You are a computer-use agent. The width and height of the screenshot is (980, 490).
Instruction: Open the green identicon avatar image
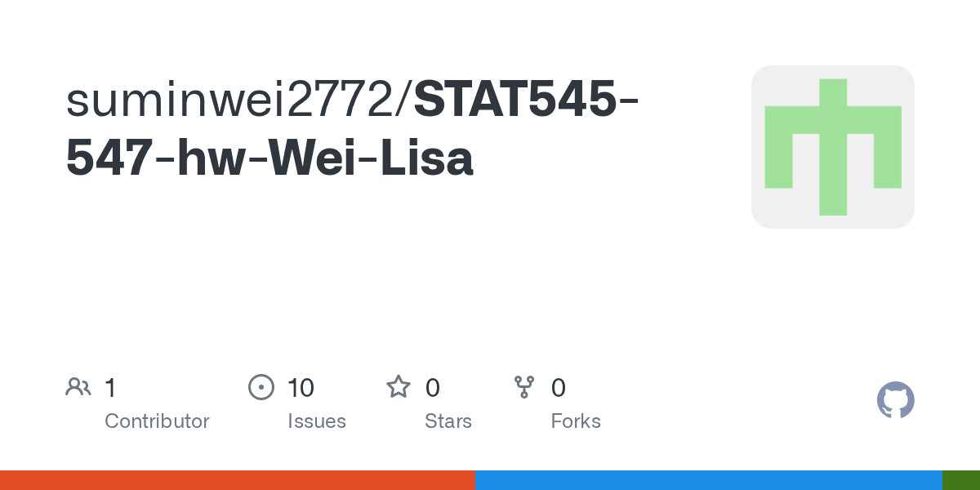832,147
